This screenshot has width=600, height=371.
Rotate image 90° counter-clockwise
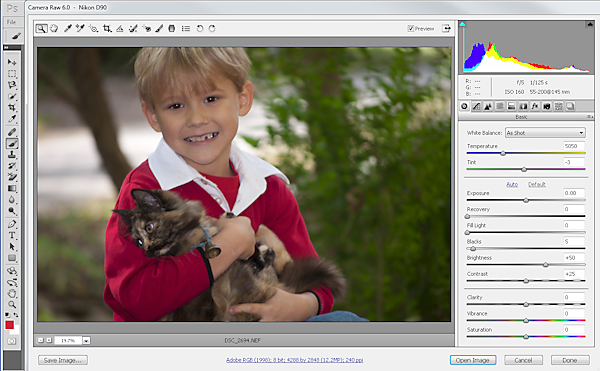pos(200,28)
